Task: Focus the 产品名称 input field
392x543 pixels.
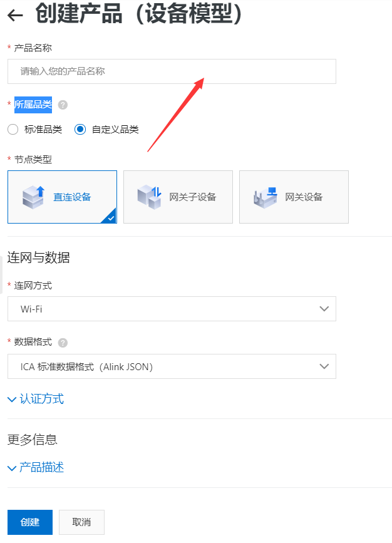Action: (172, 71)
